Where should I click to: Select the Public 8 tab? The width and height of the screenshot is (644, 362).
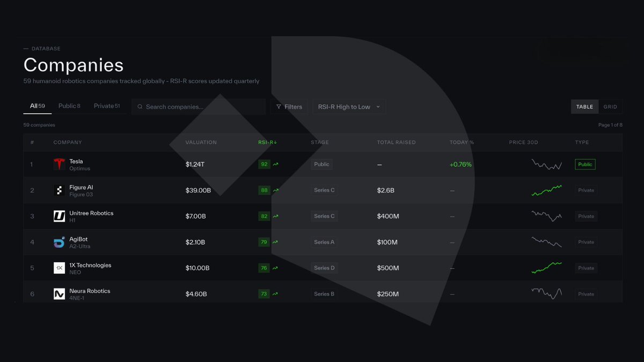coord(69,106)
